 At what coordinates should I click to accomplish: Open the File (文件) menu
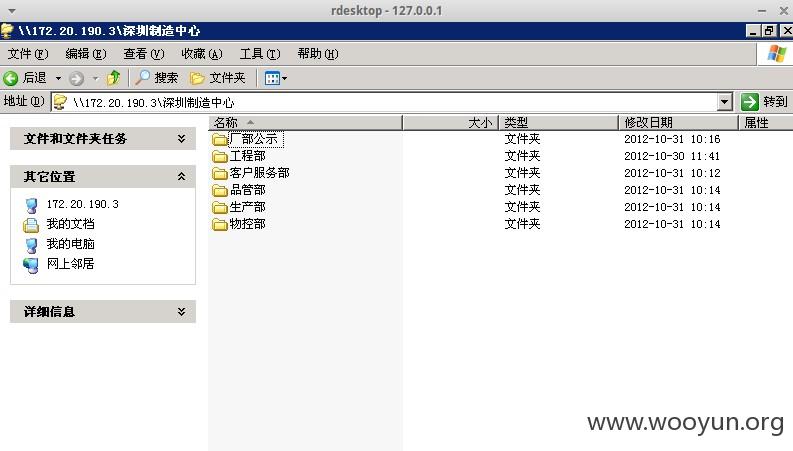tap(28, 54)
